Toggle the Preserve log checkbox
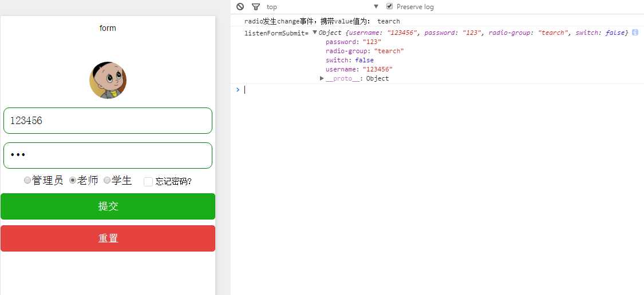644x295 pixels. 390,6
